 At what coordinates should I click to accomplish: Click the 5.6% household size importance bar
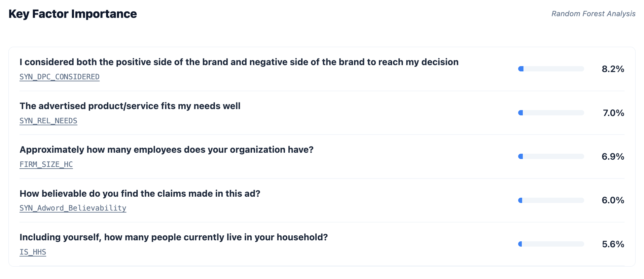(x=551, y=244)
